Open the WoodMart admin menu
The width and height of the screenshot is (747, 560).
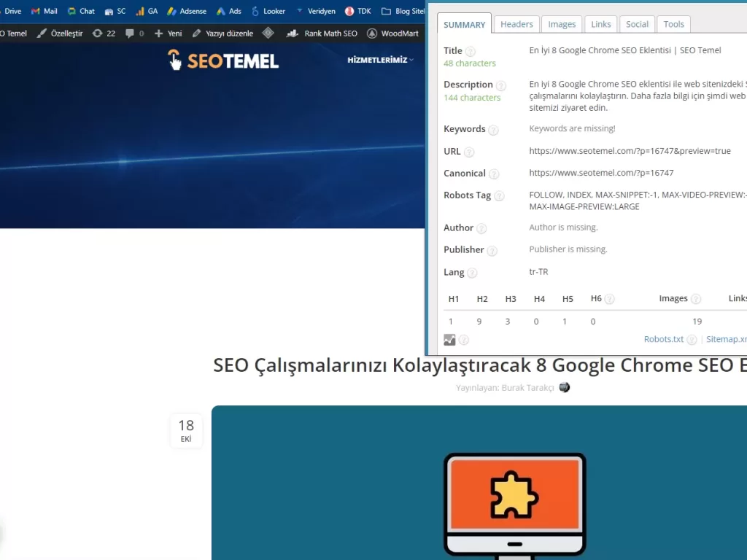click(393, 34)
